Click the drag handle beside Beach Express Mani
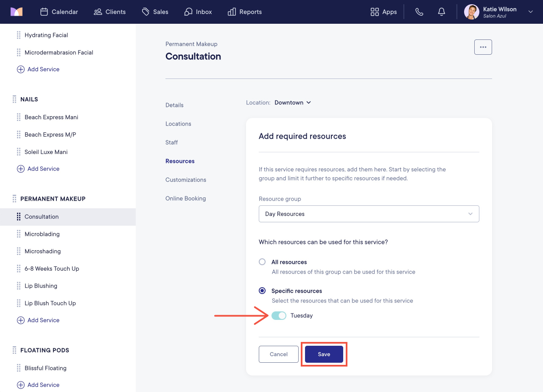Viewport: 543px width, 392px height. 19,117
